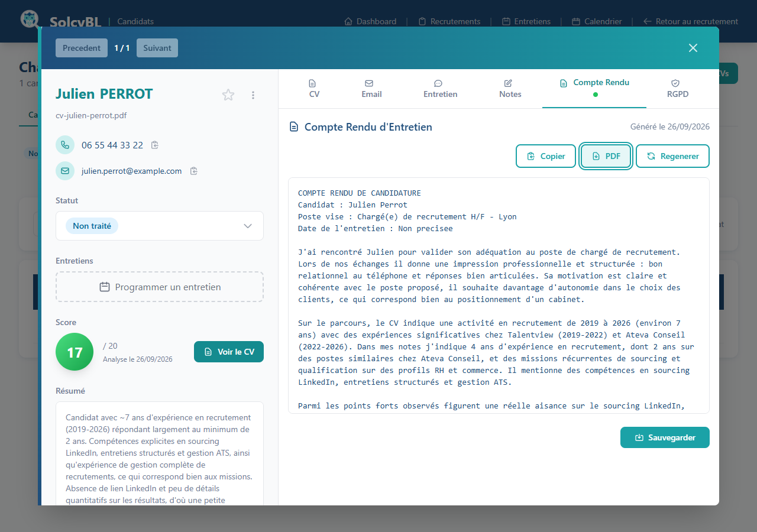Open the Notes tab
This screenshot has width=757, height=532.
(510, 89)
